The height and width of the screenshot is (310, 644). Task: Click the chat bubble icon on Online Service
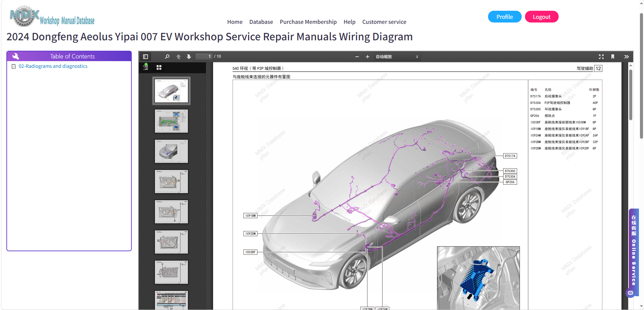pyautogui.click(x=631, y=293)
